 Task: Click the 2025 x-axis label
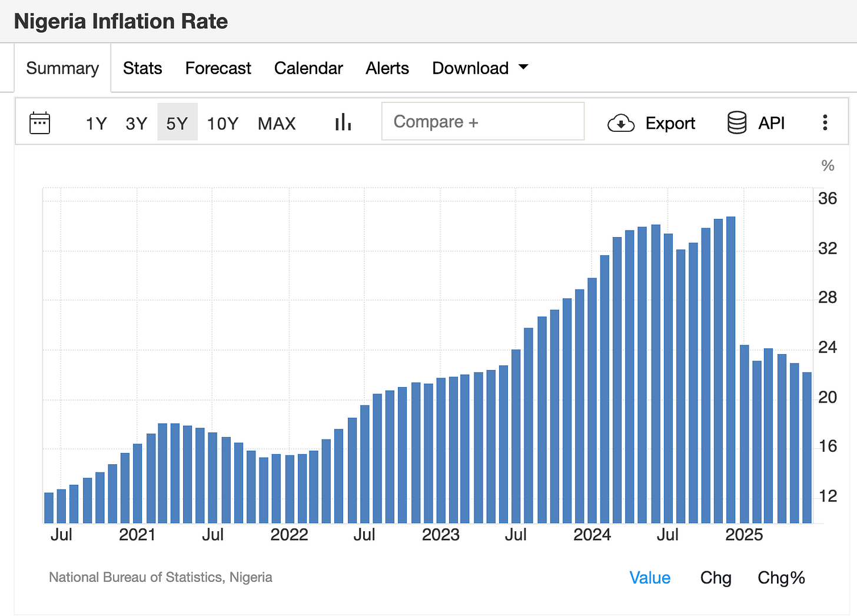pos(744,535)
